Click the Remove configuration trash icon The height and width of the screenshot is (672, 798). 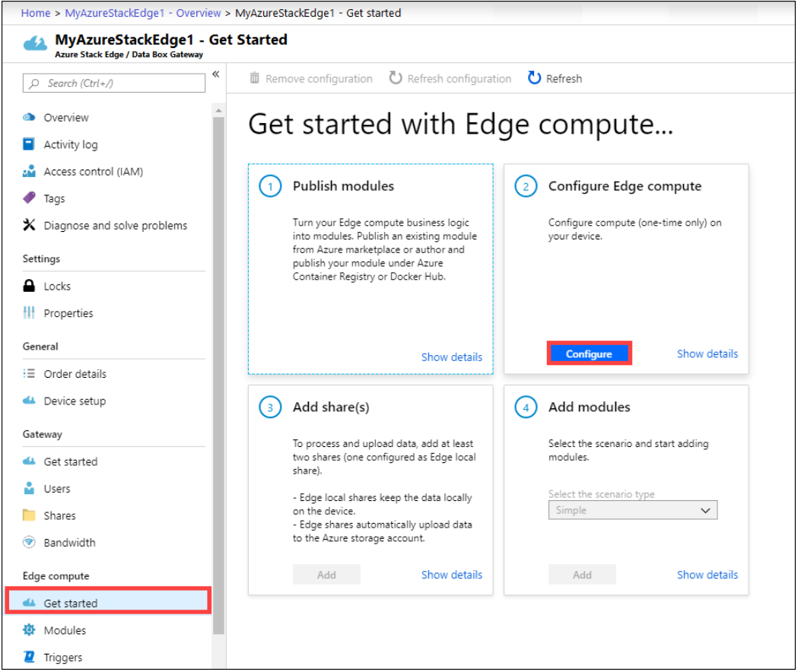255,78
